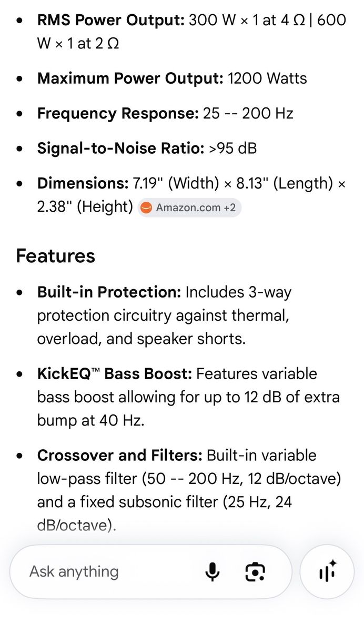The height and width of the screenshot is (632, 364).
Task: Tap the 600 W × 1 at 2 Ω text
Action: pyautogui.click(x=191, y=32)
